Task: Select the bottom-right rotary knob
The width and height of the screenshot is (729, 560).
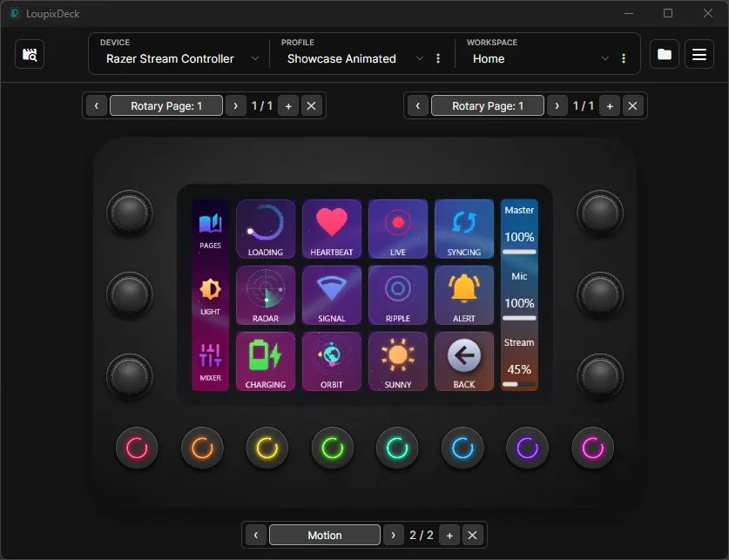Action: [x=600, y=376]
